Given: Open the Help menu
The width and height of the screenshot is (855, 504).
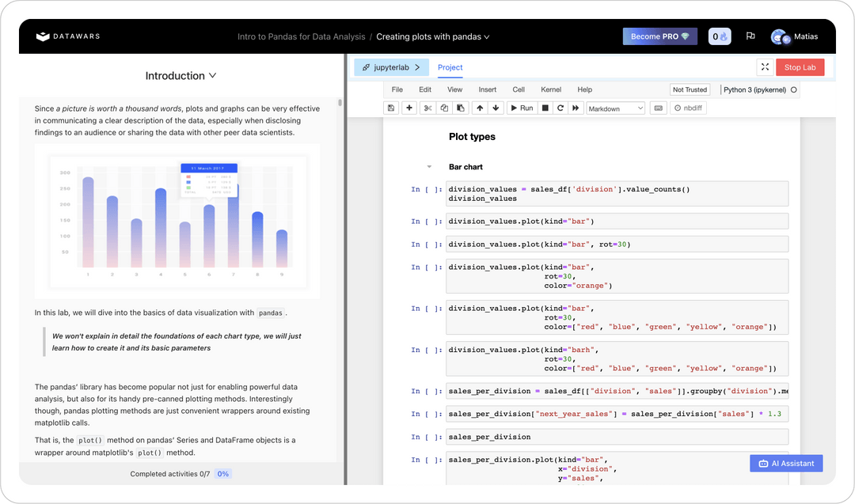Looking at the screenshot, I should pos(584,90).
